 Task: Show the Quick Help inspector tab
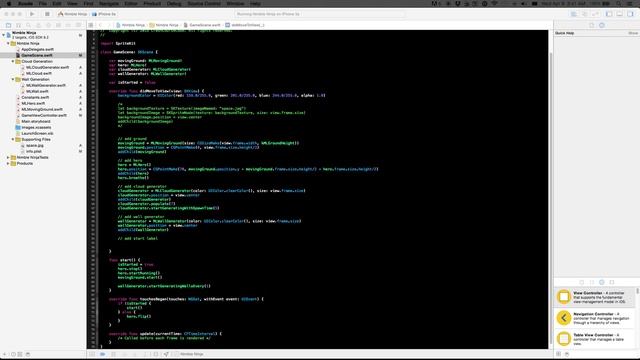click(x=602, y=25)
